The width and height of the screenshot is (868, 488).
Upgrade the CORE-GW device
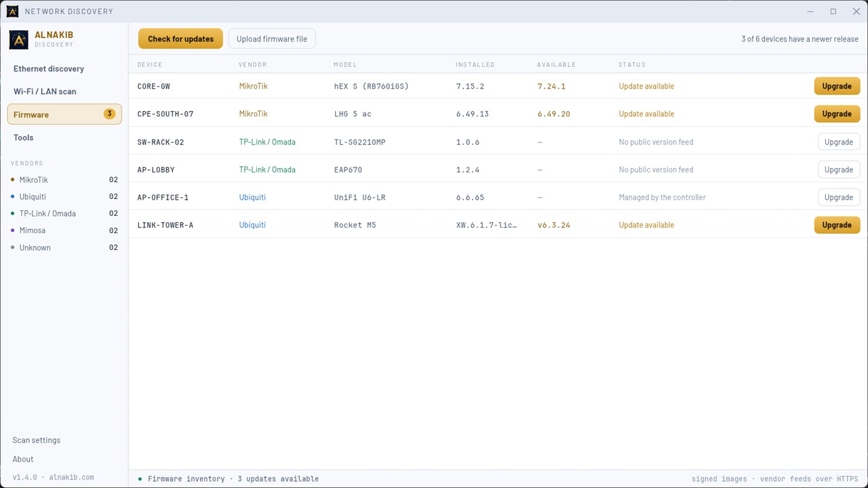click(x=837, y=86)
